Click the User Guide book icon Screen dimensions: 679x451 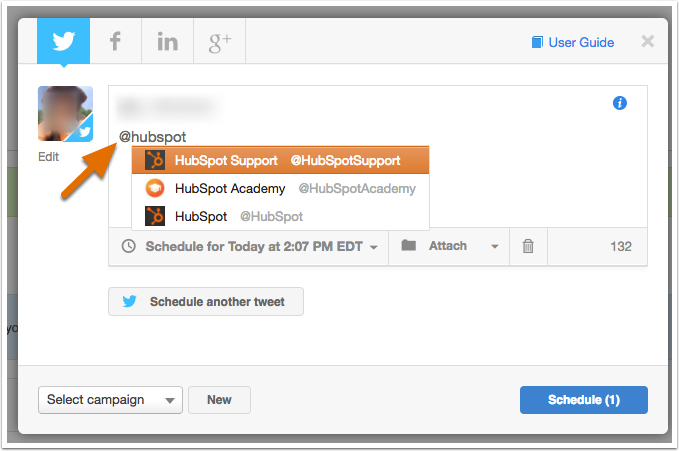(537, 42)
